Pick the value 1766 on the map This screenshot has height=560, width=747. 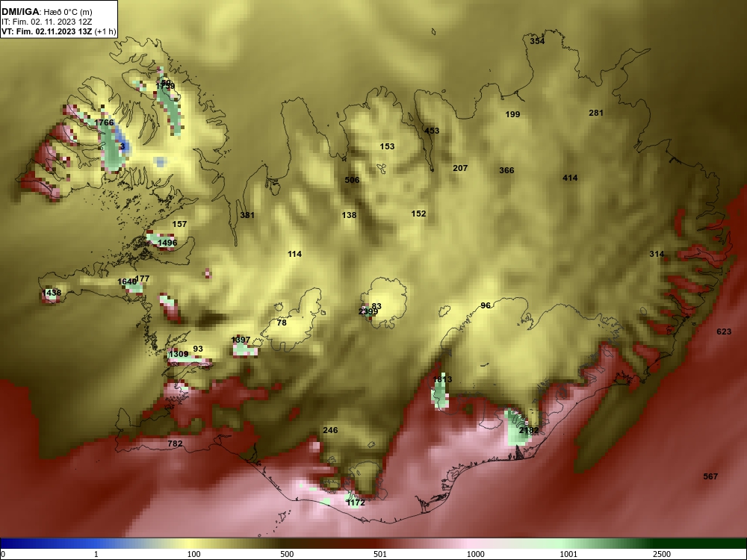[104, 123]
